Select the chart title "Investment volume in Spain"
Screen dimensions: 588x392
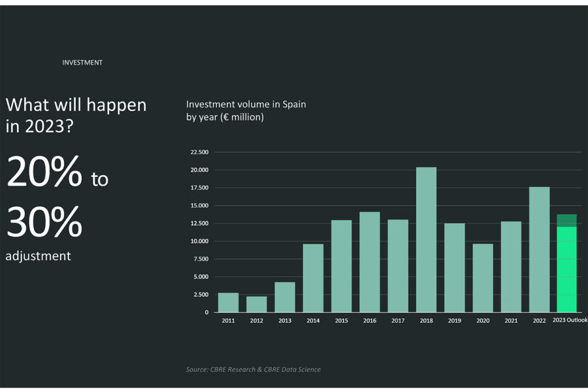pos(246,105)
